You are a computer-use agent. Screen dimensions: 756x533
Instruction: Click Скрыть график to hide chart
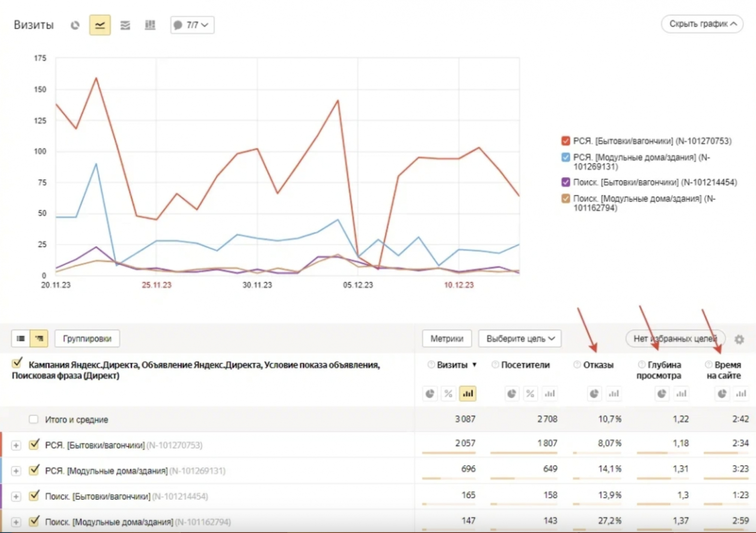[702, 24]
